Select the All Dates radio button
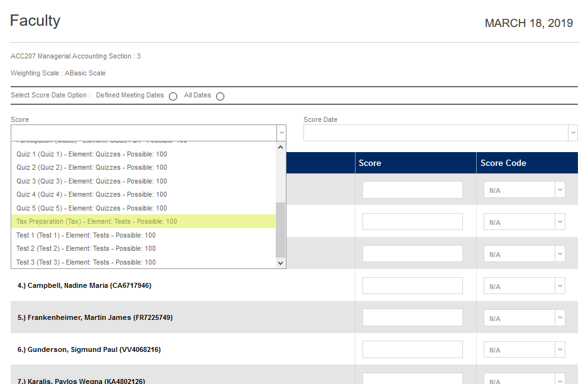The image size is (588, 384). click(x=220, y=96)
